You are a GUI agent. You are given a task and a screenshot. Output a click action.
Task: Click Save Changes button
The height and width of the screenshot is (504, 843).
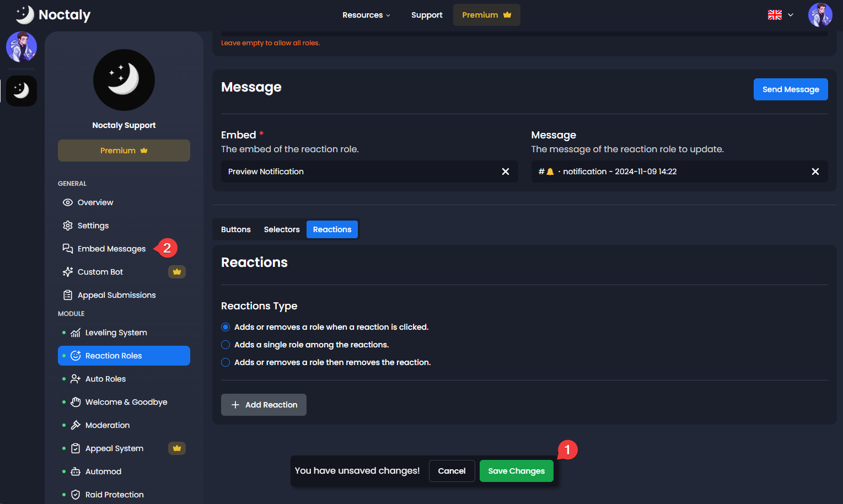(517, 471)
